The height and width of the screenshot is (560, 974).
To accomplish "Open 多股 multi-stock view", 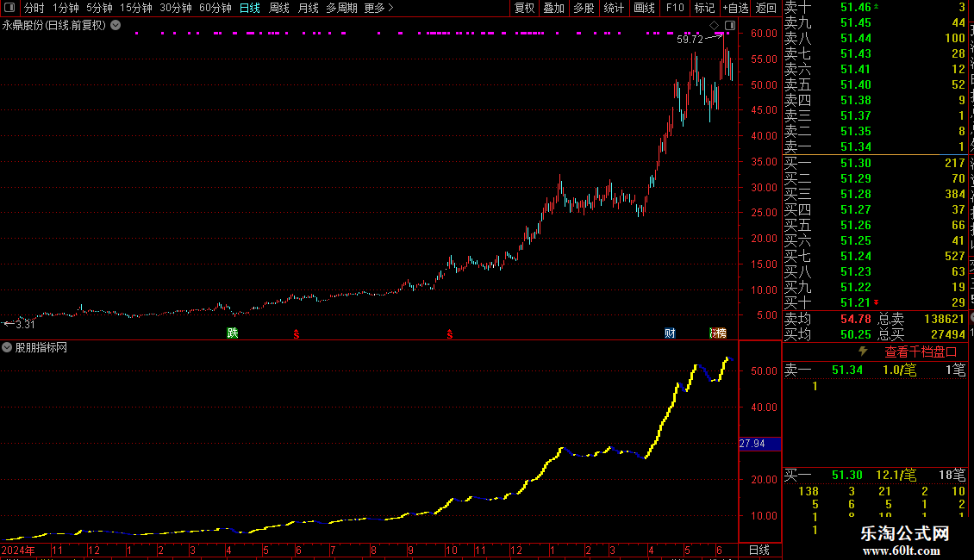I will (584, 8).
